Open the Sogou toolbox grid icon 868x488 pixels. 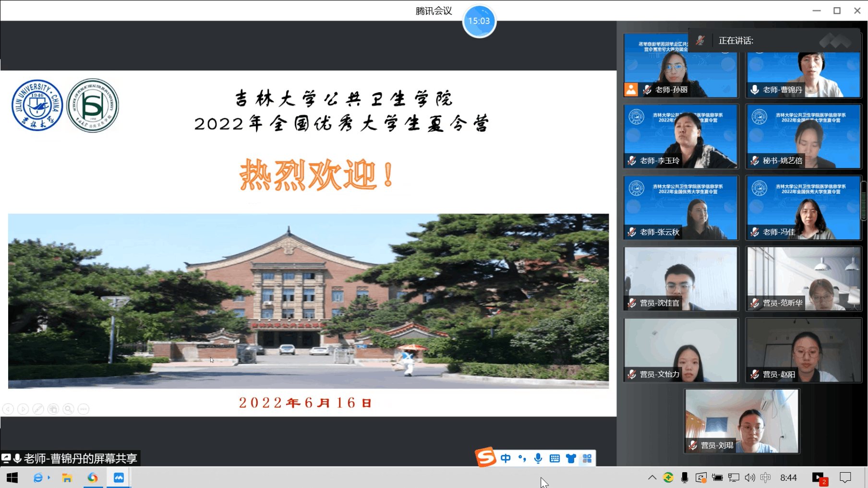click(587, 458)
